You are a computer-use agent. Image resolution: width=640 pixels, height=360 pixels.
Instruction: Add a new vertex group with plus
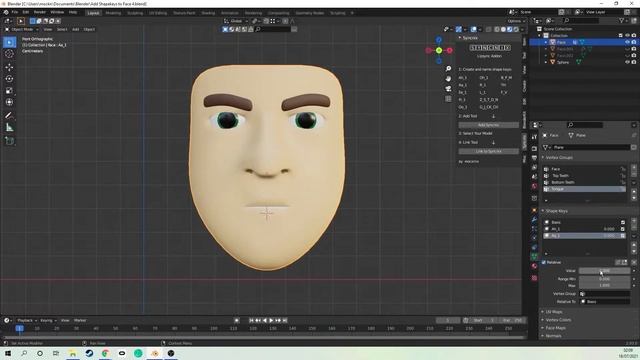pyautogui.click(x=634, y=167)
